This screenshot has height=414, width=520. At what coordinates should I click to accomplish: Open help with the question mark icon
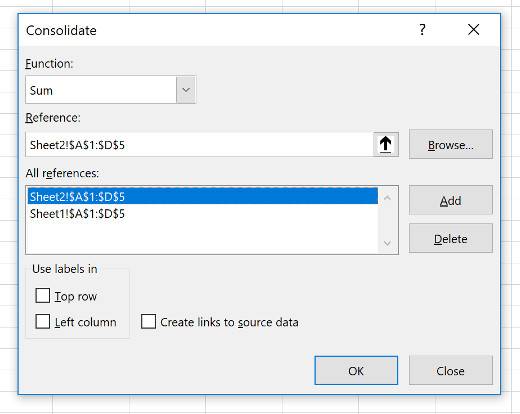(422, 30)
